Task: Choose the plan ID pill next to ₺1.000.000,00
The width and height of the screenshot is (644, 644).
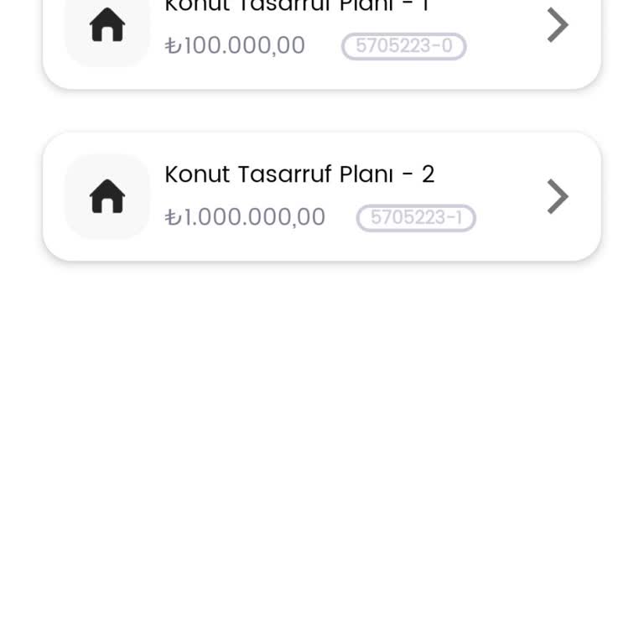Action: [x=416, y=218]
